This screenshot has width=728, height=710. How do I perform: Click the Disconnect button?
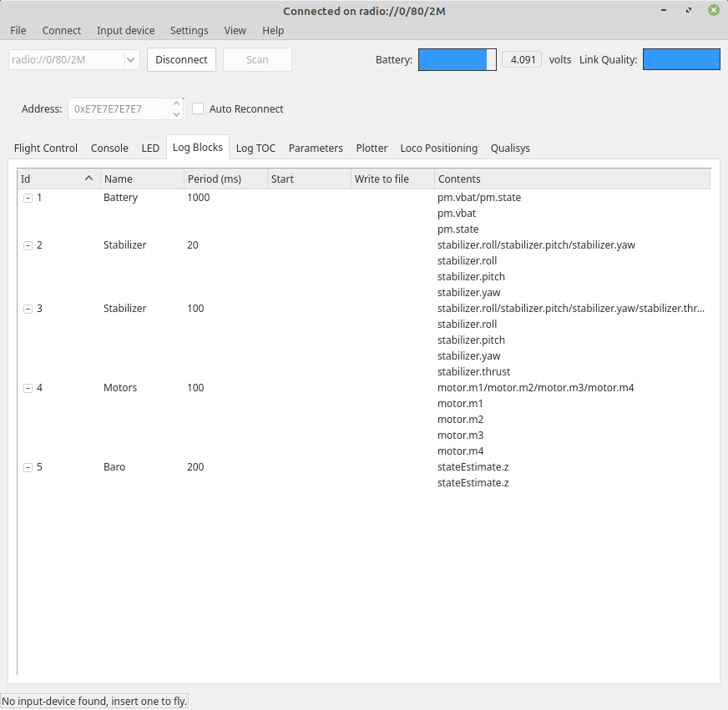click(x=181, y=60)
